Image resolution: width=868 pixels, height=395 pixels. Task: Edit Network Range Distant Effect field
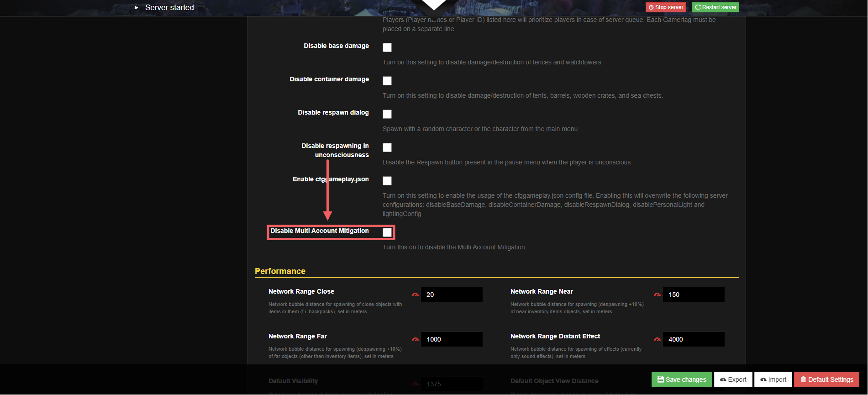[x=694, y=339]
